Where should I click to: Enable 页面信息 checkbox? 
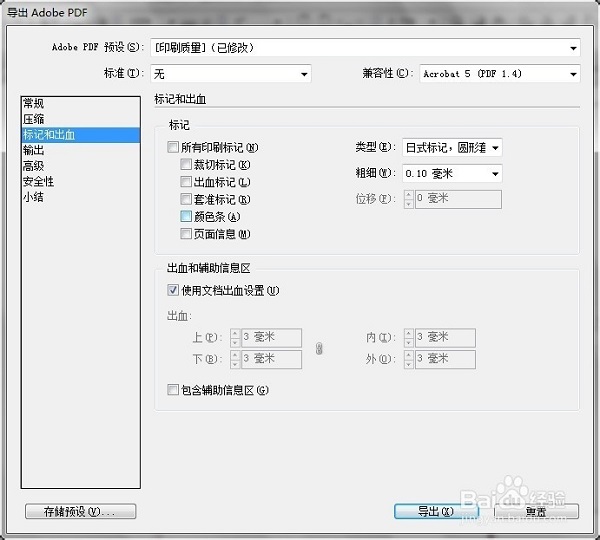click(x=186, y=233)
